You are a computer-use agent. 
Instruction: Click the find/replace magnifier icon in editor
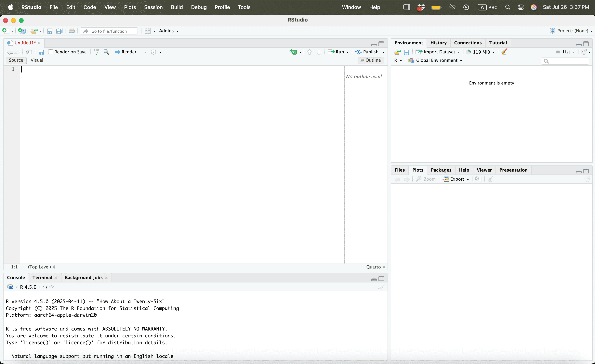pos(106,52)
